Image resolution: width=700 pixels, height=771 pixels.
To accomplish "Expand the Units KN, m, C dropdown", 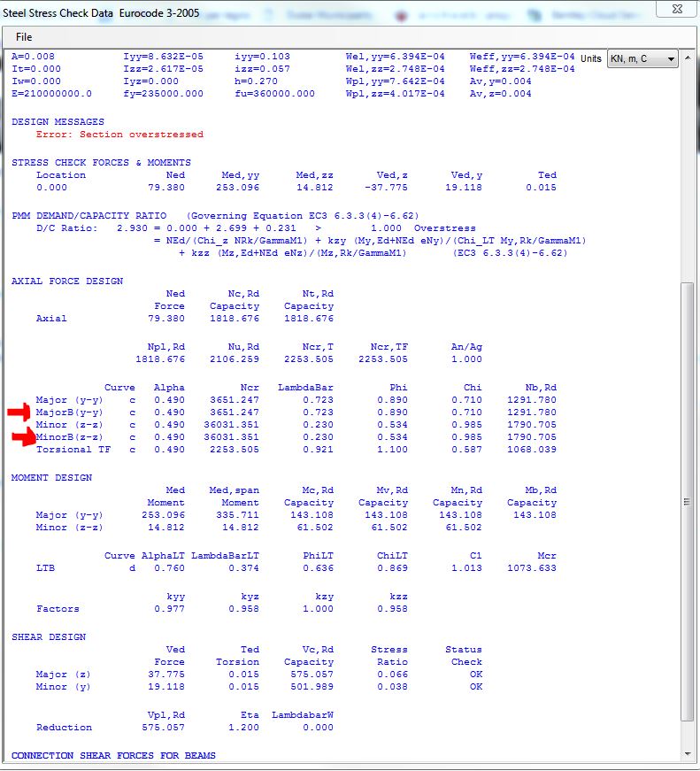I will click(642, 59).
